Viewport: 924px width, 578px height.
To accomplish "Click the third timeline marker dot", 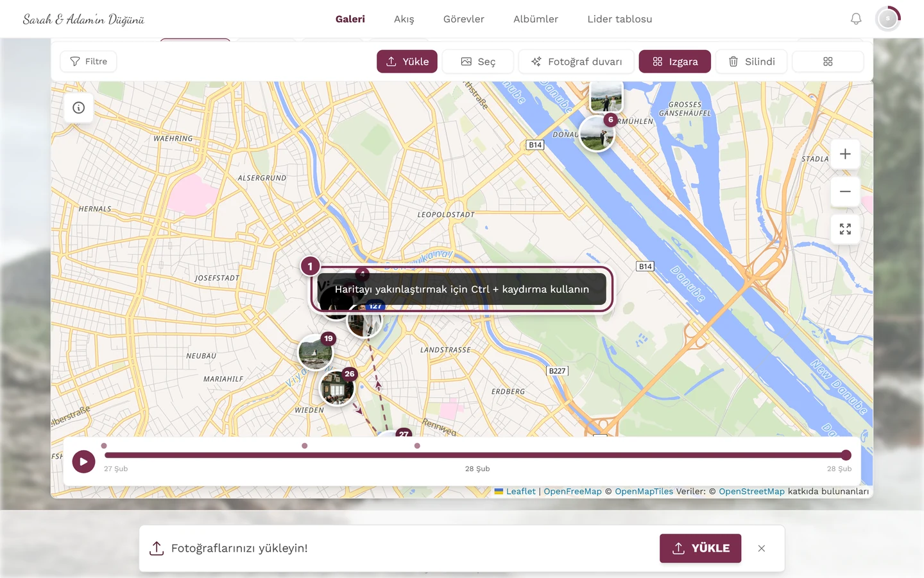I will pos(417,446).
